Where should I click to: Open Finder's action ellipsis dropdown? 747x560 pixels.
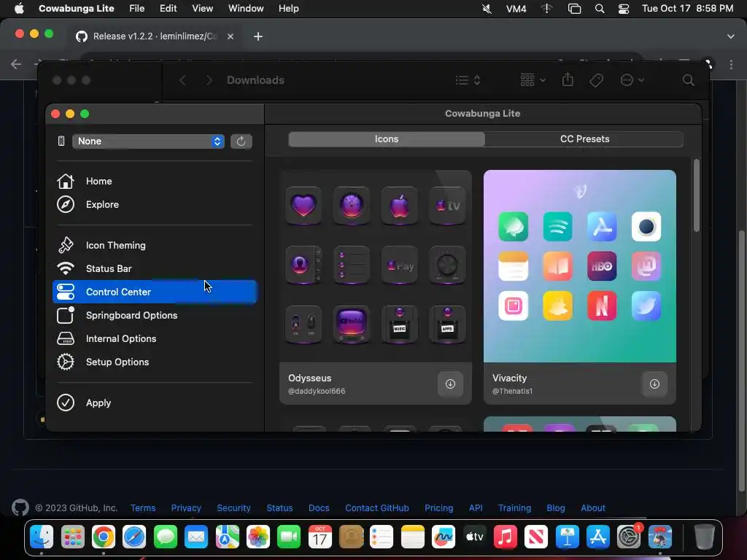[632, 80]
